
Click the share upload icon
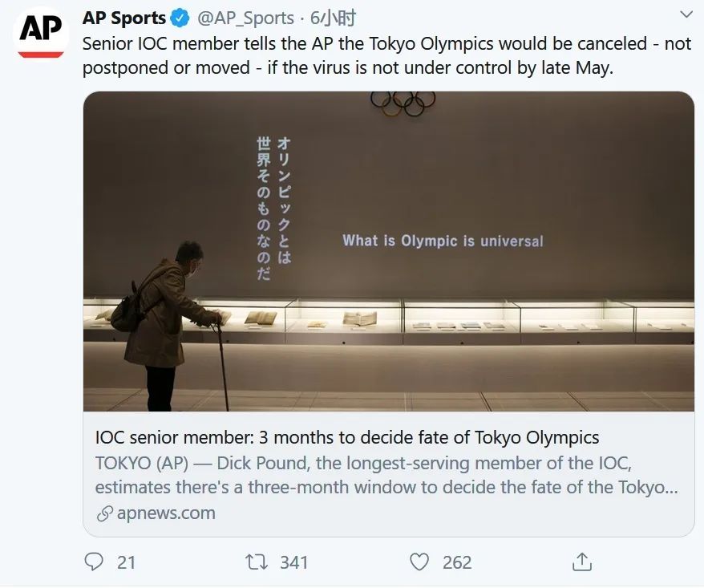(582, 562)
